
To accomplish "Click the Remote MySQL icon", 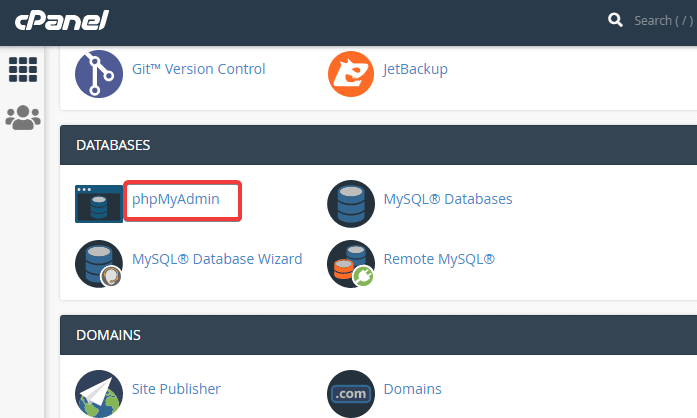I will click(351, 264).
